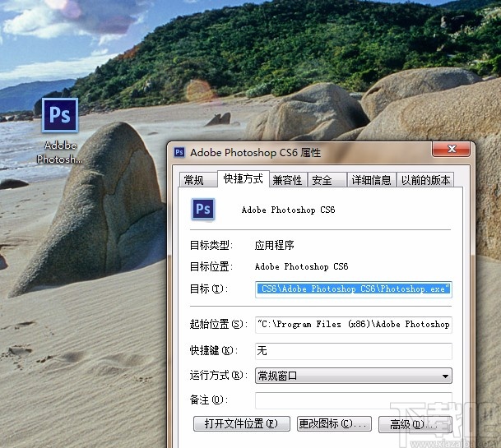Open the 兼容性 tab

point(288,180)
